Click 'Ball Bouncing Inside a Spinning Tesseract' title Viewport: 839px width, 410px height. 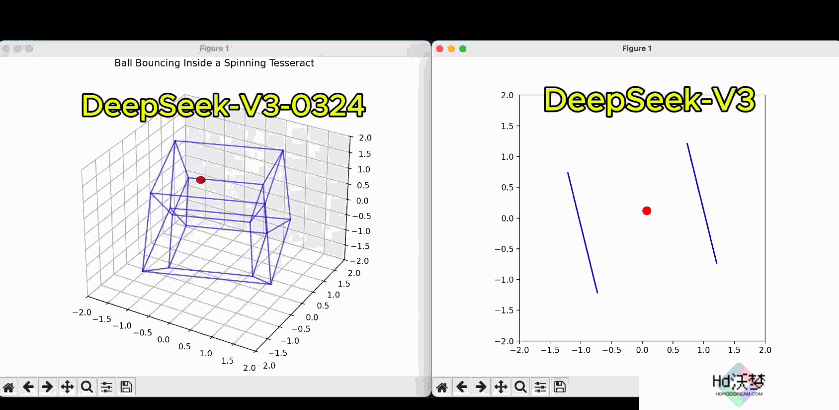[214, 63]
